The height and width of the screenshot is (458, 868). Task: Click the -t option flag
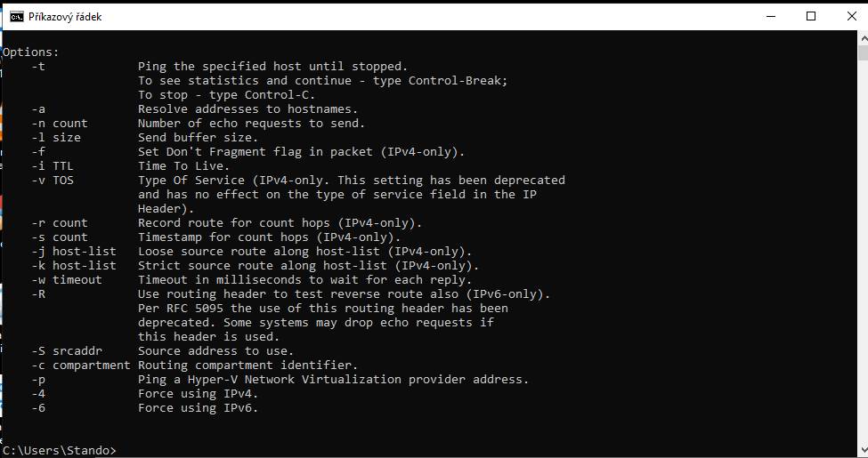38,67
